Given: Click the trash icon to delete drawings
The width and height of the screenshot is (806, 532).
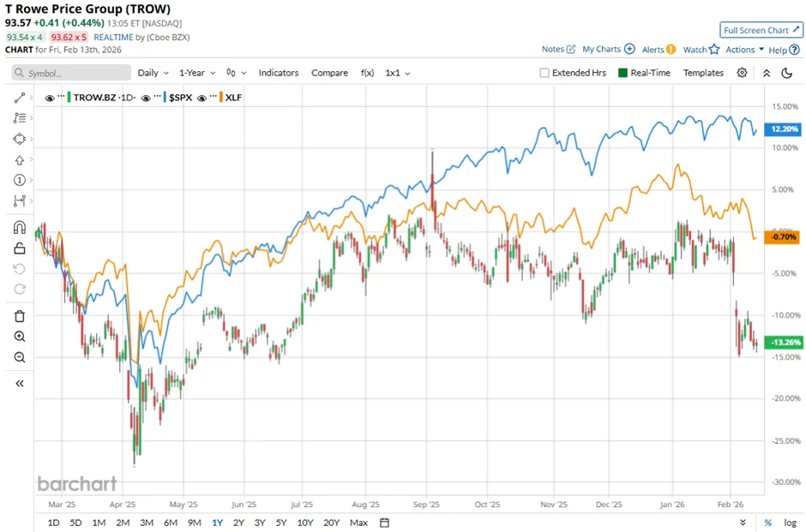Looking at the screenshot, I should 20,316.
